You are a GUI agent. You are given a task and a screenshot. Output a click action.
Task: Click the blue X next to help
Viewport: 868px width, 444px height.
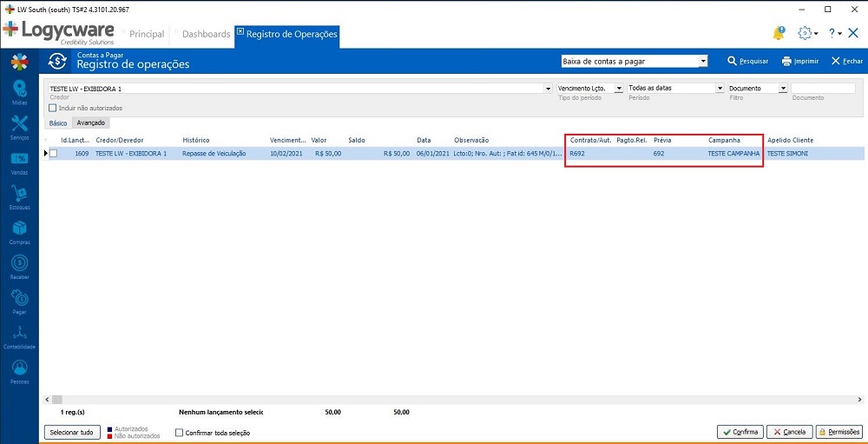[x=853, y=33]
